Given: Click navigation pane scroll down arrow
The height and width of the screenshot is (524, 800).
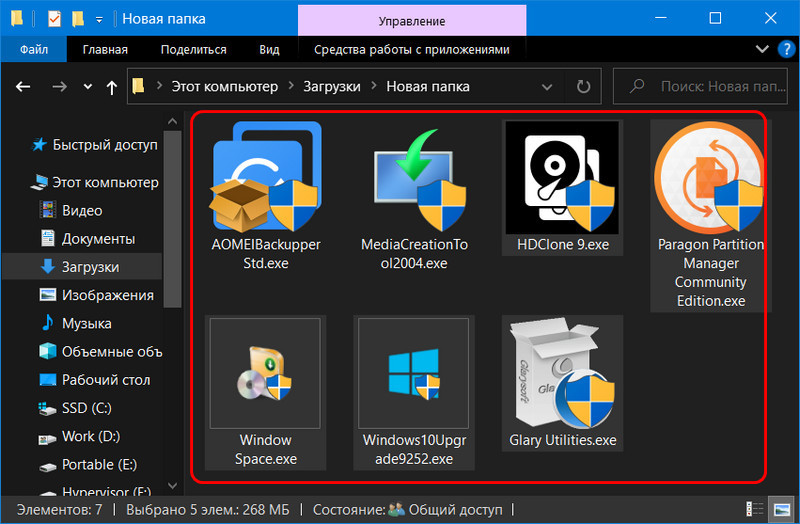Looking at the screenshot, I should coord(172,485).
